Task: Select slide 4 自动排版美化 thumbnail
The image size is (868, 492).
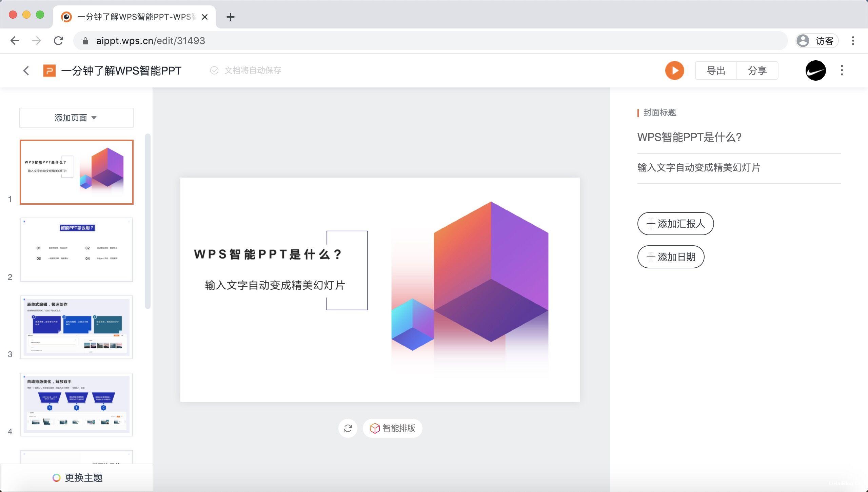Action: click(77, 405)
